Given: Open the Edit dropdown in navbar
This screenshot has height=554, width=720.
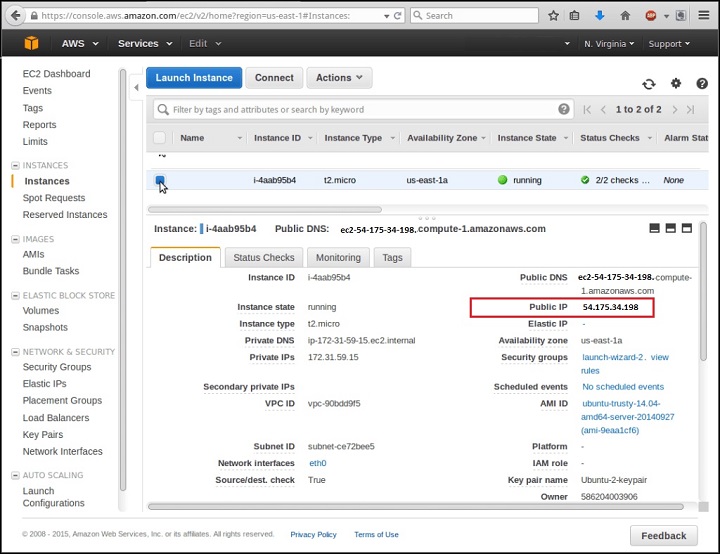Looking at the screenshot, I should click(205, 44).
